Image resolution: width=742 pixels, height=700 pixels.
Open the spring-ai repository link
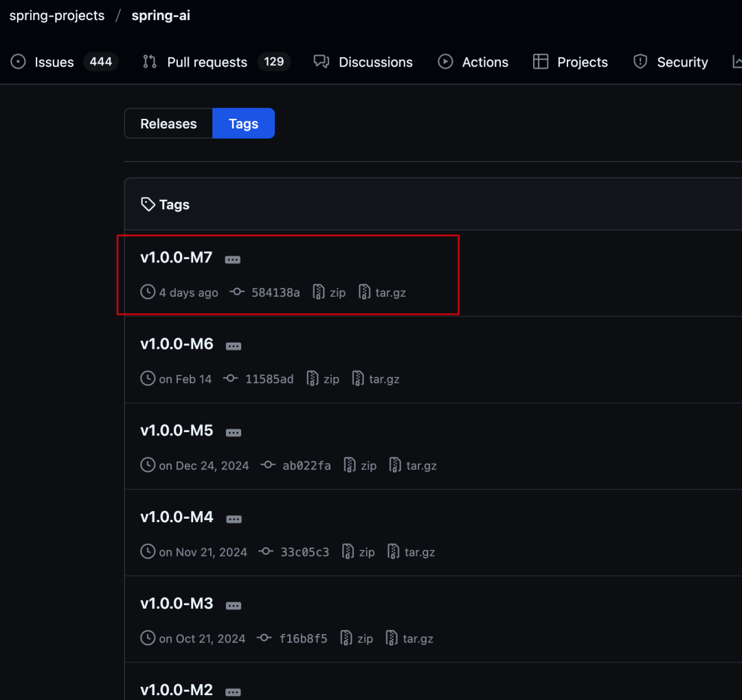[161, 16]
